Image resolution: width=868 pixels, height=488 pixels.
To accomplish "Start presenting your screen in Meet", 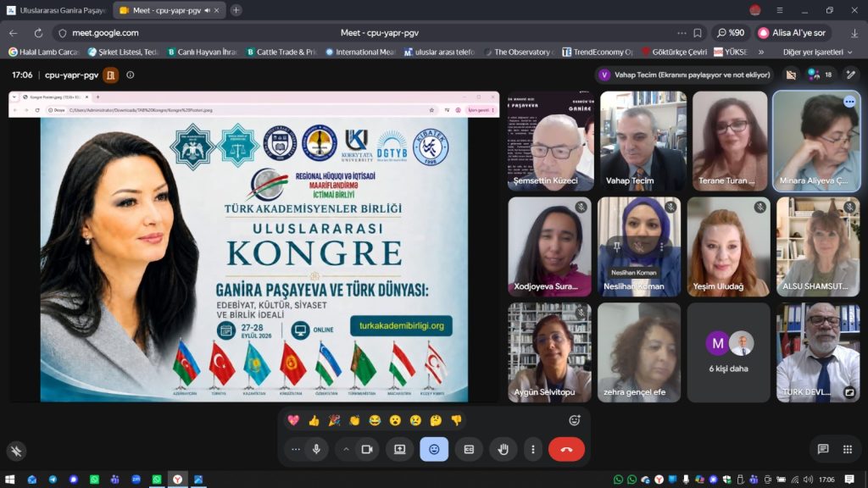I will pos(400,449).
